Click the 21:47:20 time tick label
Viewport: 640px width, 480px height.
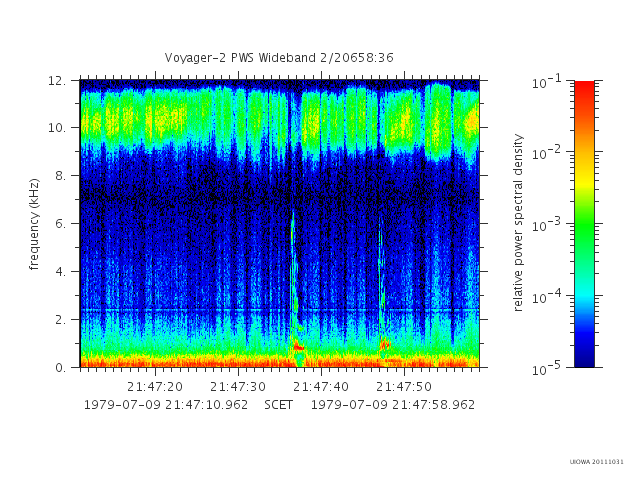155,387
